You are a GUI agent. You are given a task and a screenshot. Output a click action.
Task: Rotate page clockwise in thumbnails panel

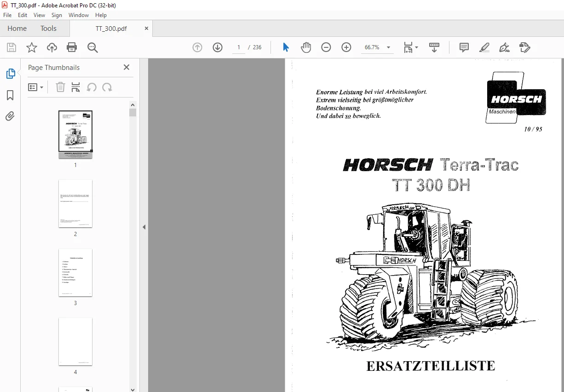coord(107,87)
